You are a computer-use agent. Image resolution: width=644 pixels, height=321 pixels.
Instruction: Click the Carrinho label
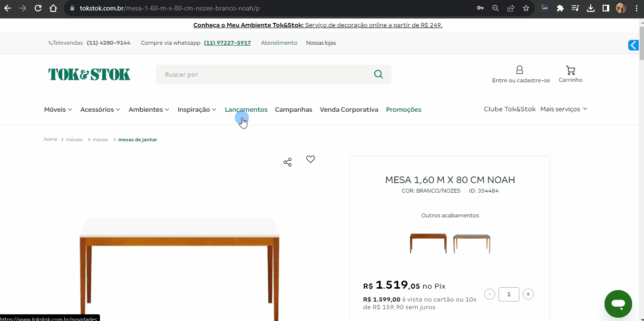click(x=571, y=80)
